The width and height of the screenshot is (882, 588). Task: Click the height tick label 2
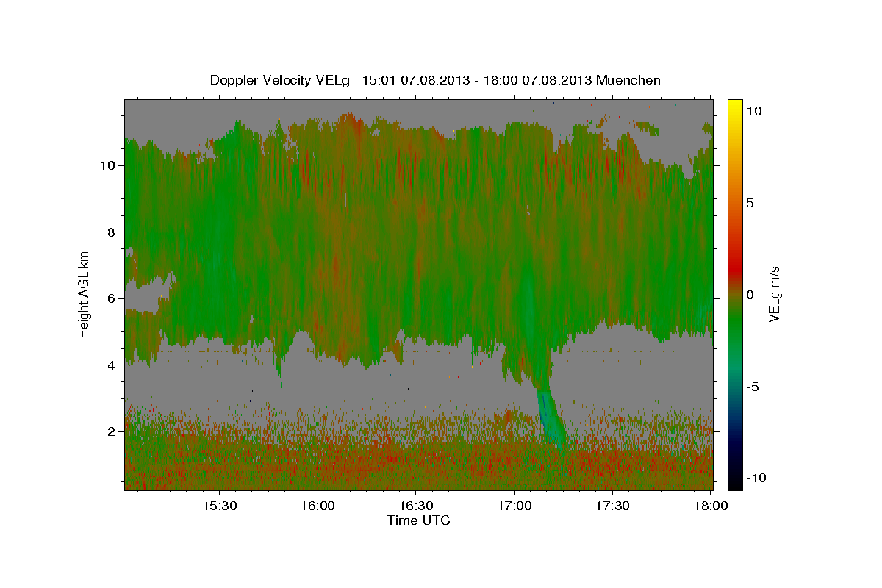pyautogui.click(x=112, y=431)
